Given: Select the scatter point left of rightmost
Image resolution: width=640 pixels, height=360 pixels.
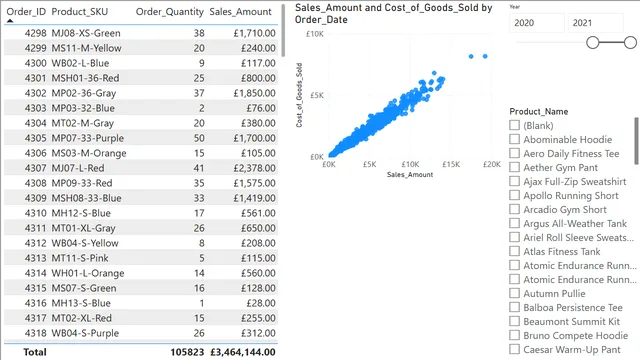Looking at the screenshot, I should click(471, 56).
